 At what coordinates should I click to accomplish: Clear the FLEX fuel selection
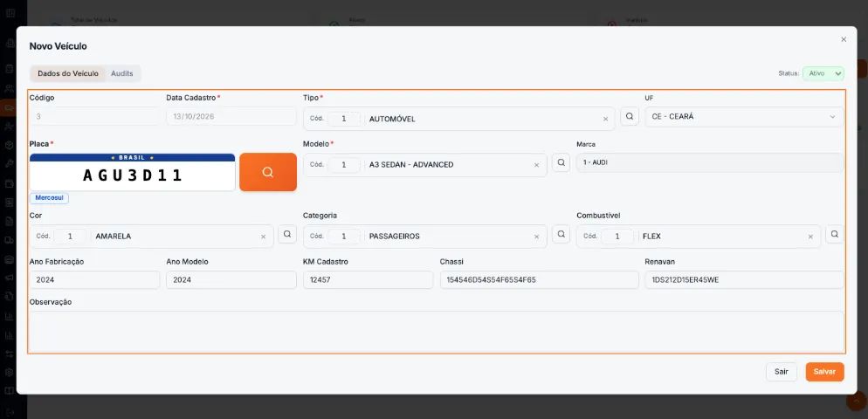pyautogui.click(x=810, y=237)
